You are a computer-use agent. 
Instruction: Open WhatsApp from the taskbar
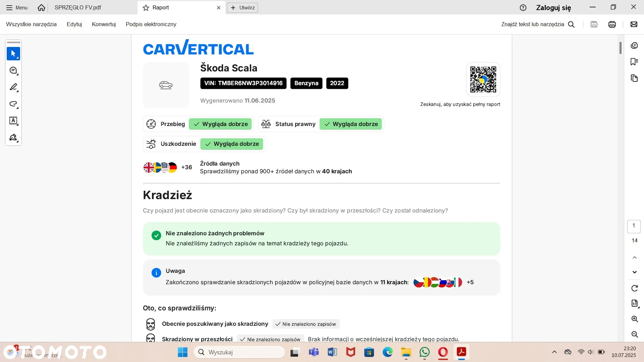point(424,352)
